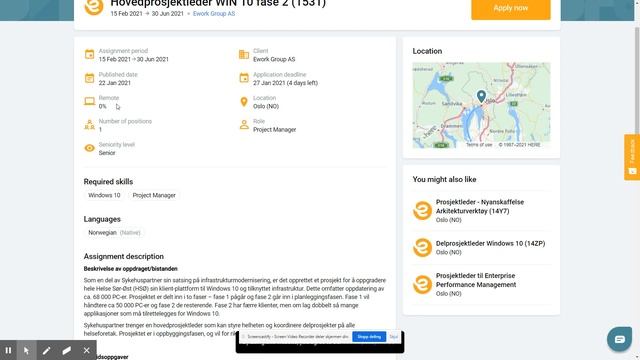Click the Apply now button
The image size is (640, 360).
pyautogui.click(x=511, y=8)
